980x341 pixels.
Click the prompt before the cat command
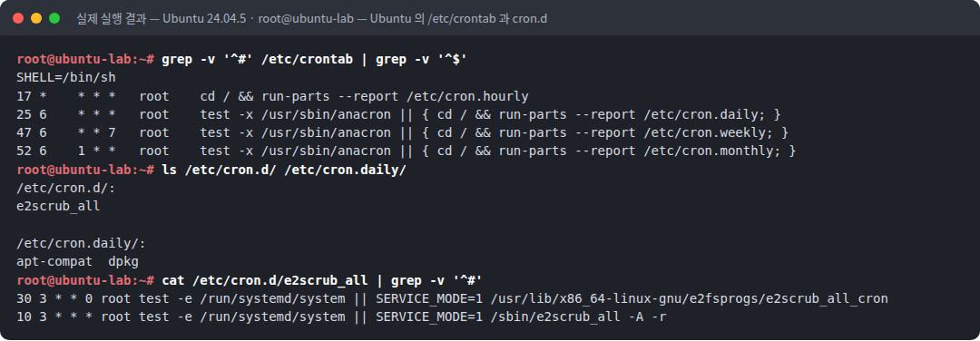85,280
